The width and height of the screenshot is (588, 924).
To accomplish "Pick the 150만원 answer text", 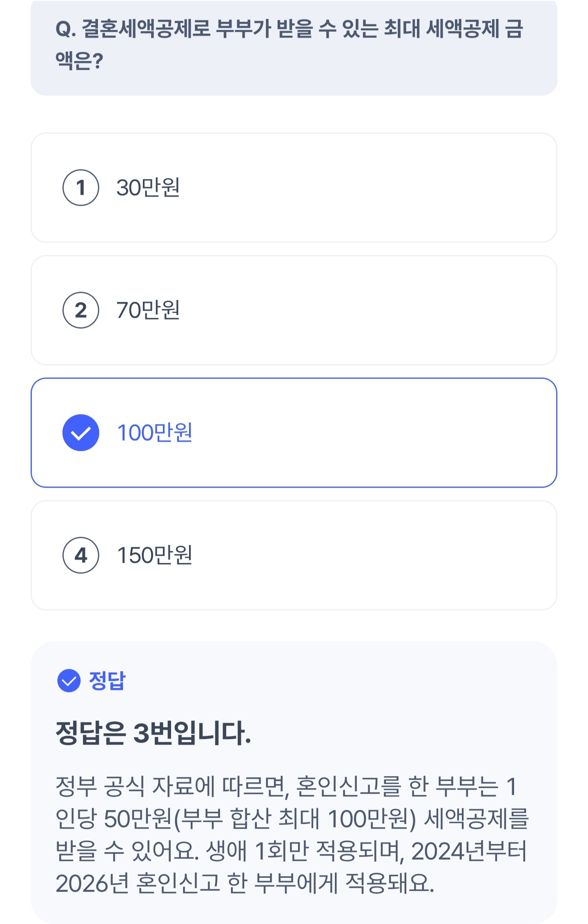I will [x=154, y=555].
